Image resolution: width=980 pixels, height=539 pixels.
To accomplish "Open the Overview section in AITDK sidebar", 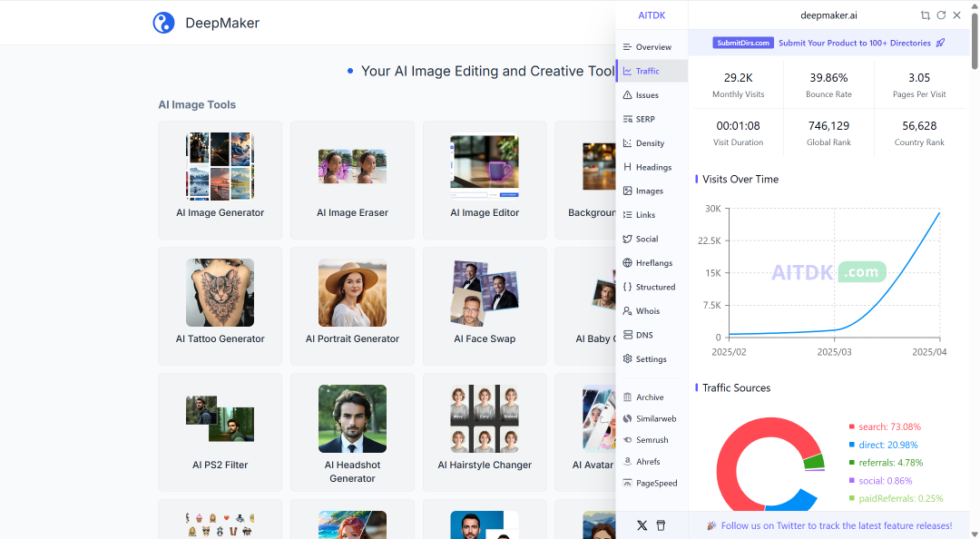I will click(652, 47).
